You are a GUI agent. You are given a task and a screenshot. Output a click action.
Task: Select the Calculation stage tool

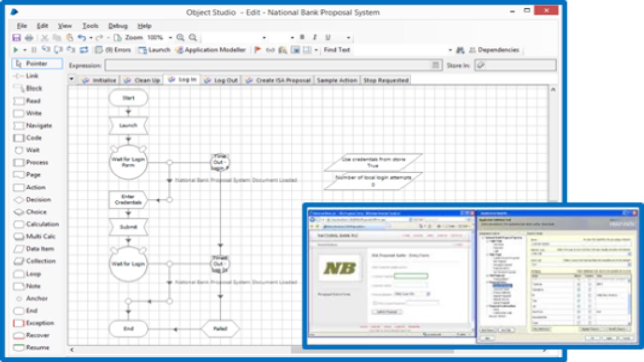tap(36, 224)
